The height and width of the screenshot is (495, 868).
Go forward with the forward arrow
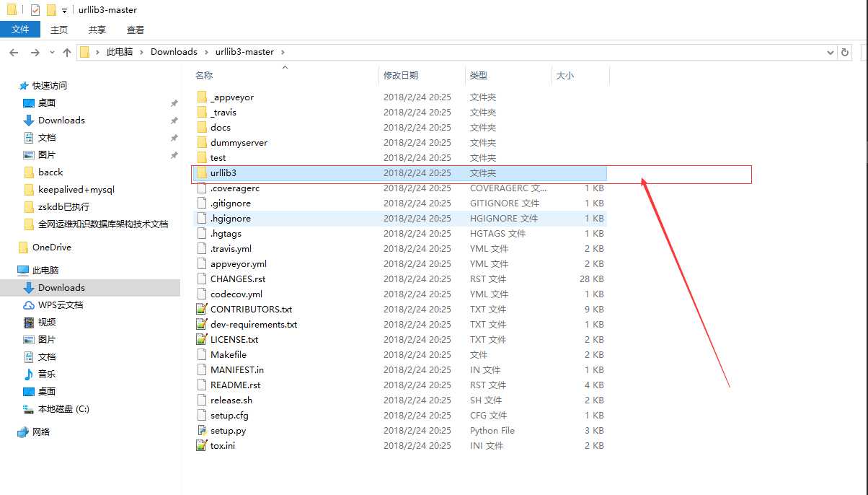(x=35, y=52)
